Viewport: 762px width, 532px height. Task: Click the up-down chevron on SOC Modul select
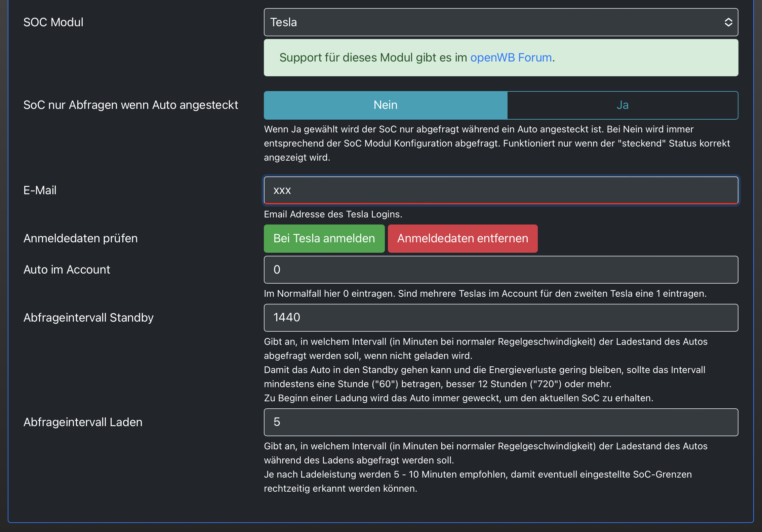(x=728, y=22)
